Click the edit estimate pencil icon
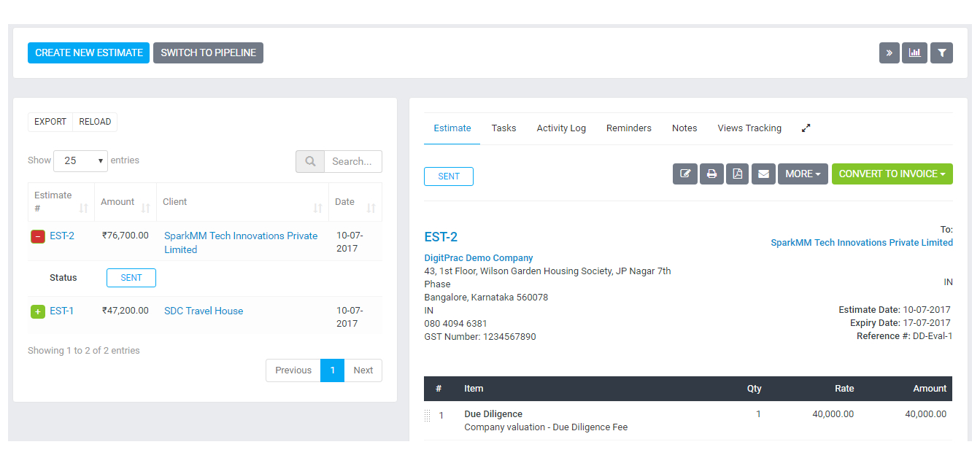This screenshot has width=980, height=466. [x=685, y=174]
